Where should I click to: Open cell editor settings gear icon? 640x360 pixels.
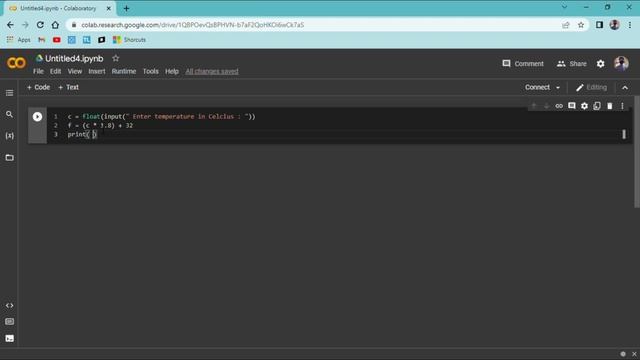584,106
